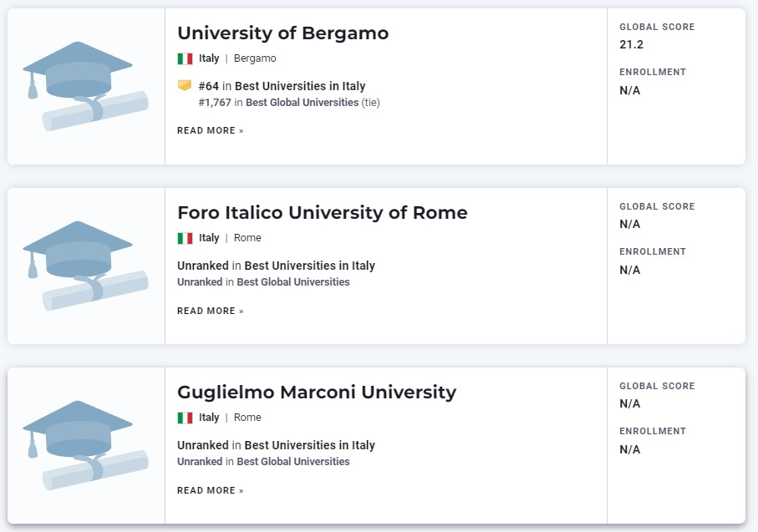Click Read More for Foro Italico University
This screenshot has width=758, height=532.
211,311
